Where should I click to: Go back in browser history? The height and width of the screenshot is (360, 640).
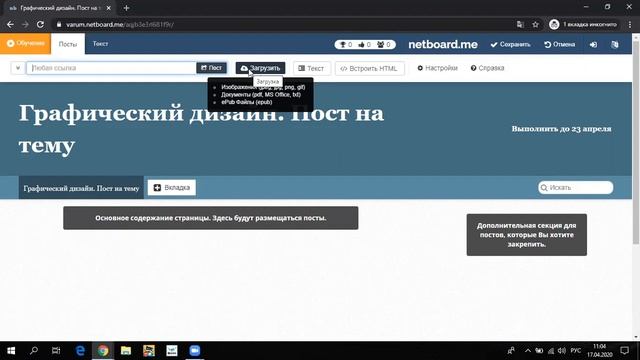click(10, 24)
